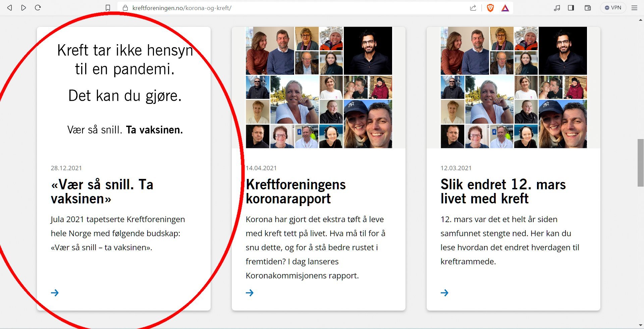The image size is (644, 329).
Task: Open the browser hamburger menu
Action: pos(634,8)
